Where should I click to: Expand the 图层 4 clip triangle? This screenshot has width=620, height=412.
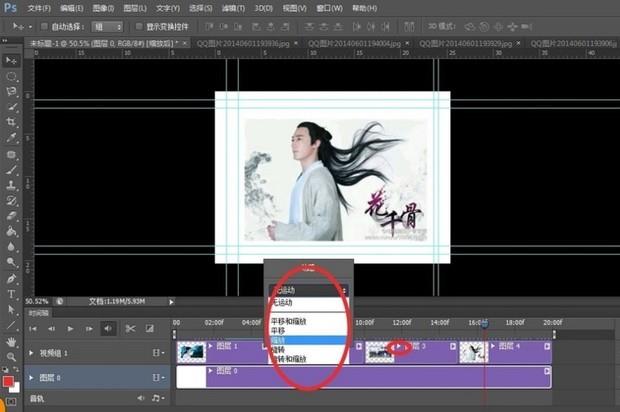coord(493,346)
